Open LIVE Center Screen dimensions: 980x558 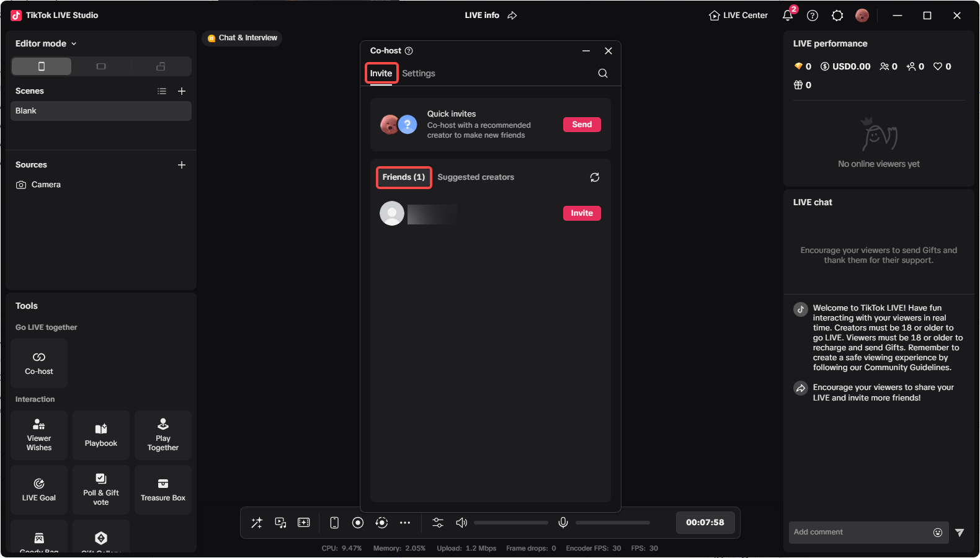pyautogui.click(x=739, y=15)
